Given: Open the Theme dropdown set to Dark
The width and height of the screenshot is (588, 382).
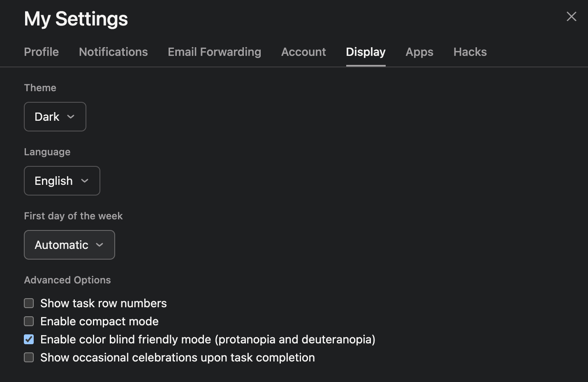Looking at the screenshot, I should (55, 117).
